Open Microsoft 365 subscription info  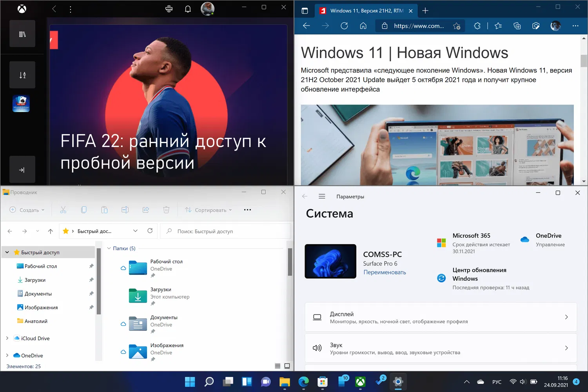pos(474,243)
